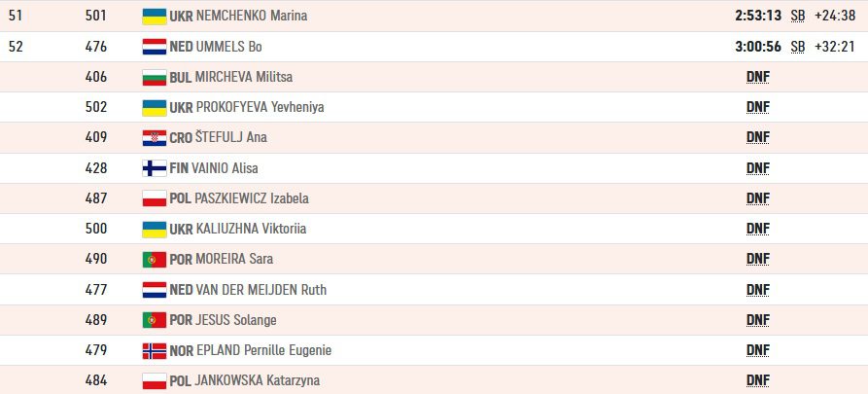This screenshot has width=868, height=394.
Task: Click the Ukraine flag beside NEMCHENKO Marina
Action: pyautogui.click(x=155, y=17)
